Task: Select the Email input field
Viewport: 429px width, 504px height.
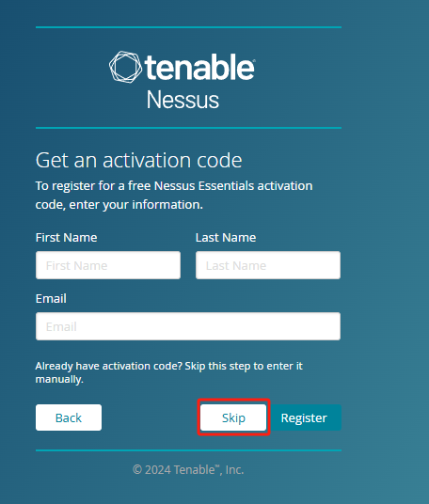Action: [x=188, y=326]
